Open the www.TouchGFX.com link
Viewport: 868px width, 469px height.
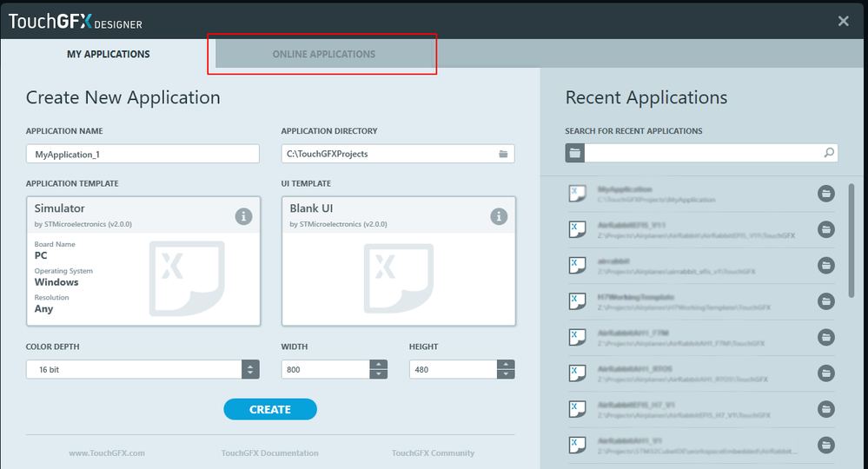(x=107, y=453)
